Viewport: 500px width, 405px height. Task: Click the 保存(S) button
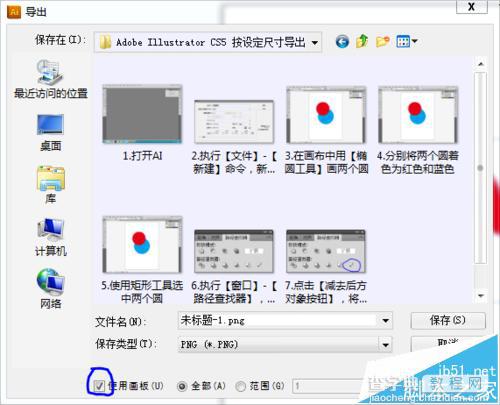pos(448,320)
